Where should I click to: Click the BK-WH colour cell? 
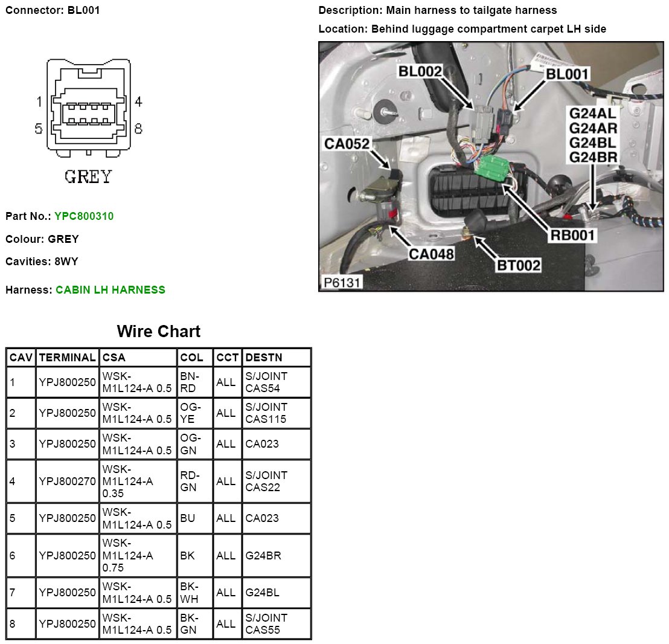tap(195, 593)
